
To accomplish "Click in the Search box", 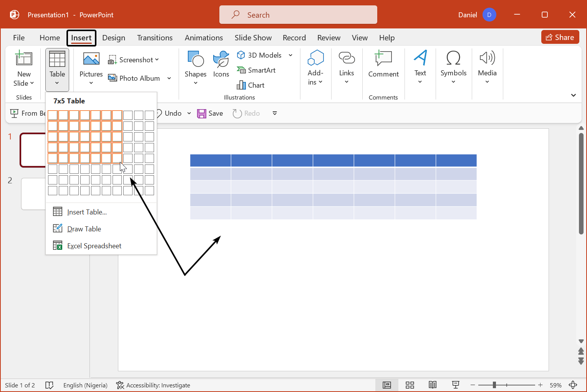I will 298,15.
